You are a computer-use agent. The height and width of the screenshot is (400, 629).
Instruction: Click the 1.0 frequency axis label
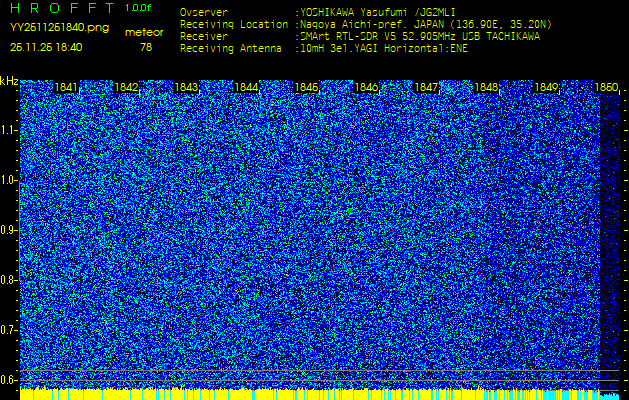tap(8, 180)
